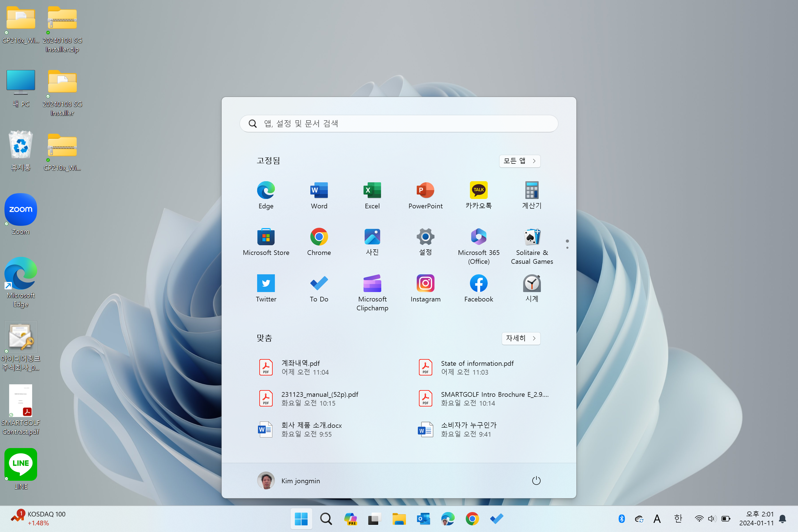Open KakaoTalk (카카오톡) app
798x532 pixels.
[x=479, y=195]
